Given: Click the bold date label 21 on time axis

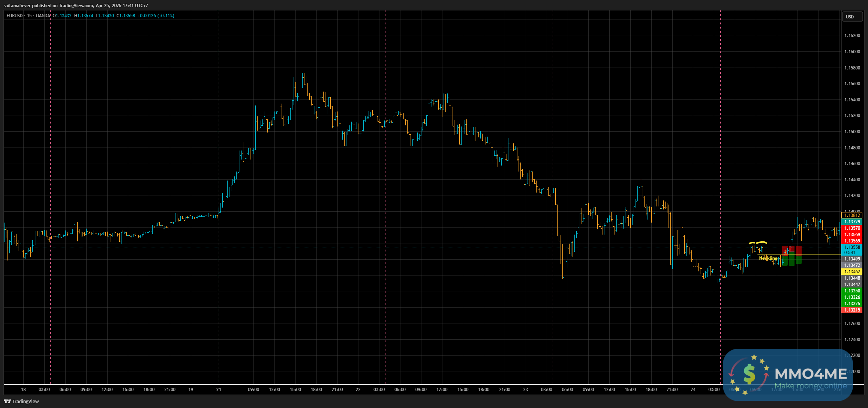Looking at the screenshot, I should pyautogui.click(x=219, y=390).
